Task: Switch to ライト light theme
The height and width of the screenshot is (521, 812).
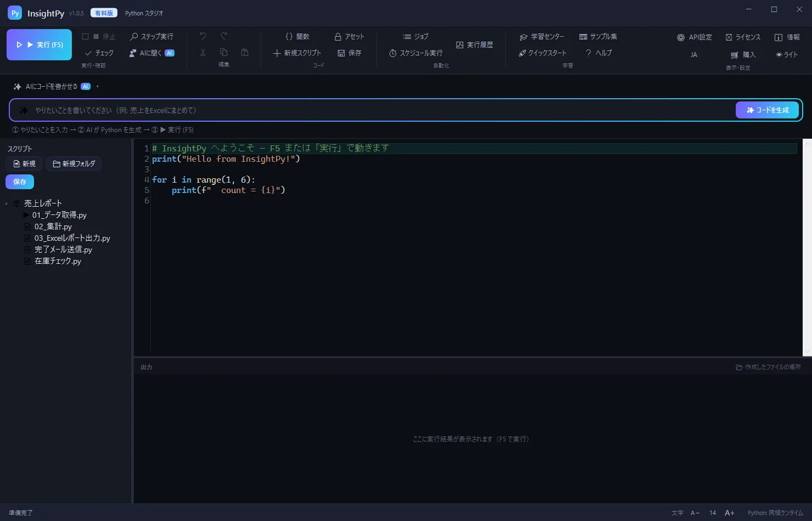Action: coord(787,55)
